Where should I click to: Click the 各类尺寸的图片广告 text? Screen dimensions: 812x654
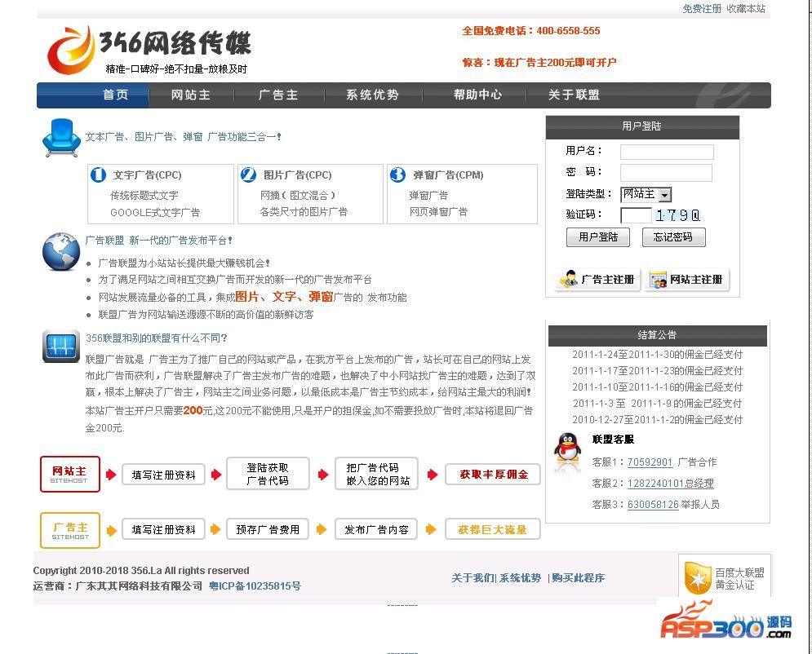[x=304, y=212]
